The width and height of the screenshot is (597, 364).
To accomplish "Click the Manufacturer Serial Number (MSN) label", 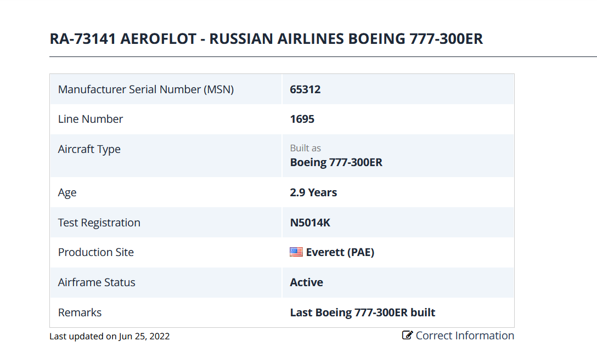I will tap(146, 89).
